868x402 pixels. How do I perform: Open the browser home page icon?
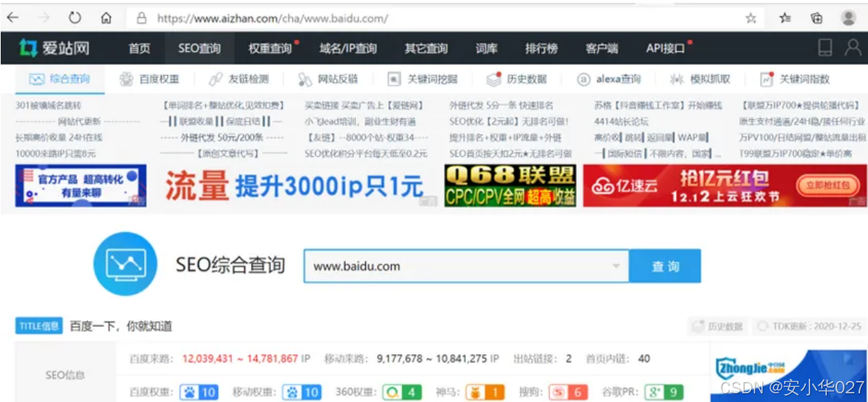(106, 18)
